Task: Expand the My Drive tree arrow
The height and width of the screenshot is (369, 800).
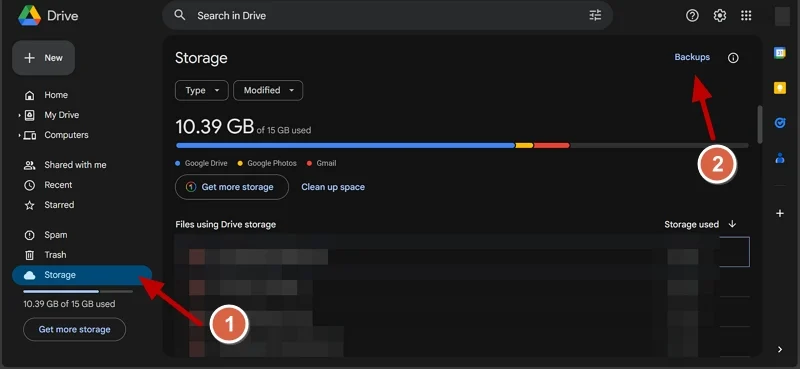Action: coord(19,115)
